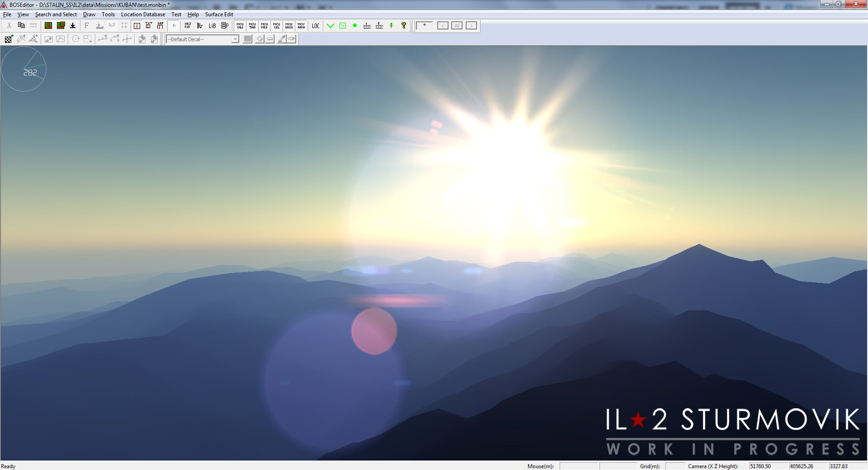Click the compass heading indicator showing 282
The width and height of the screenshot is (868, 470).
click(24, 69)
